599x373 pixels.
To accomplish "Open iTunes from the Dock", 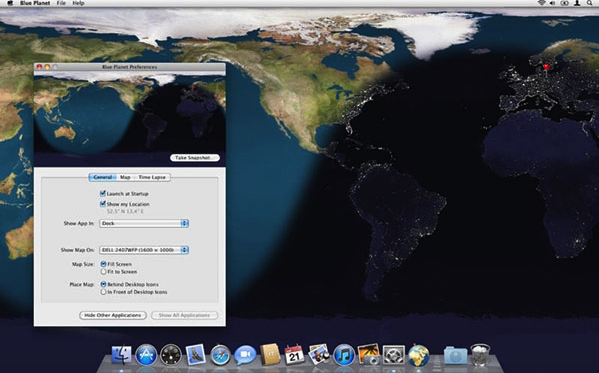I will click(344, 355).
